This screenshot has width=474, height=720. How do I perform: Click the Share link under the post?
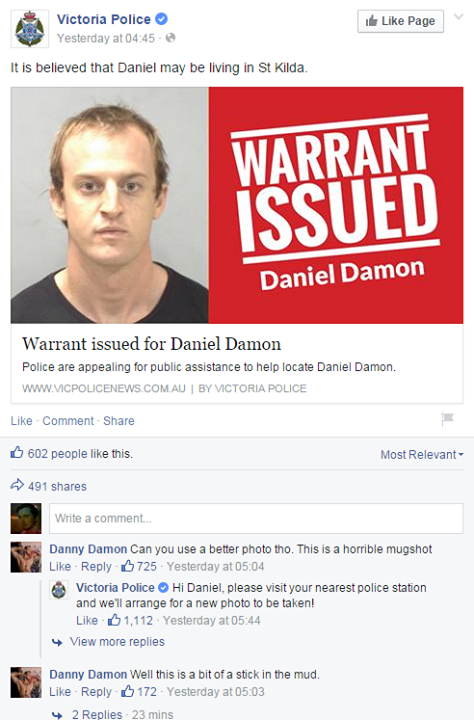[x=118, y=421]
